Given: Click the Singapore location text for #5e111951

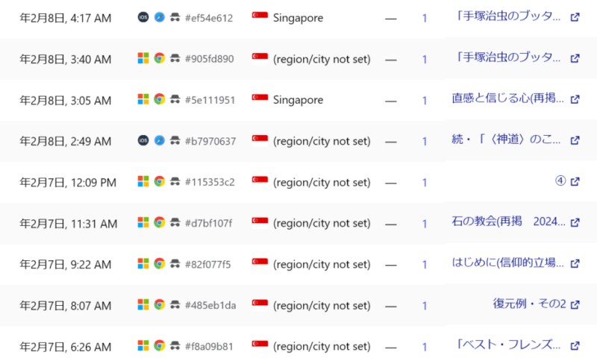Looking at the screenshot, I should [298, 100].
